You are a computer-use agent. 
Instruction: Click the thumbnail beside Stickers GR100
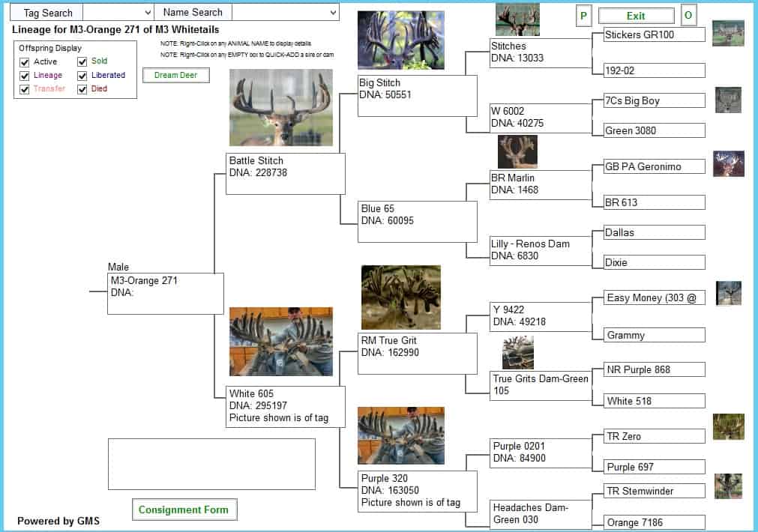coord(727,34)
